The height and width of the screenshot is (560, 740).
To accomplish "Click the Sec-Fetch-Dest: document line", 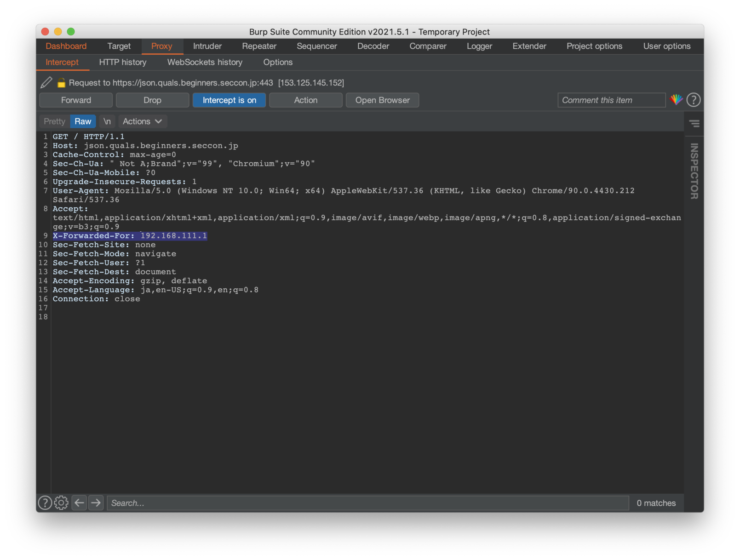I will click(x=114, y=272).
